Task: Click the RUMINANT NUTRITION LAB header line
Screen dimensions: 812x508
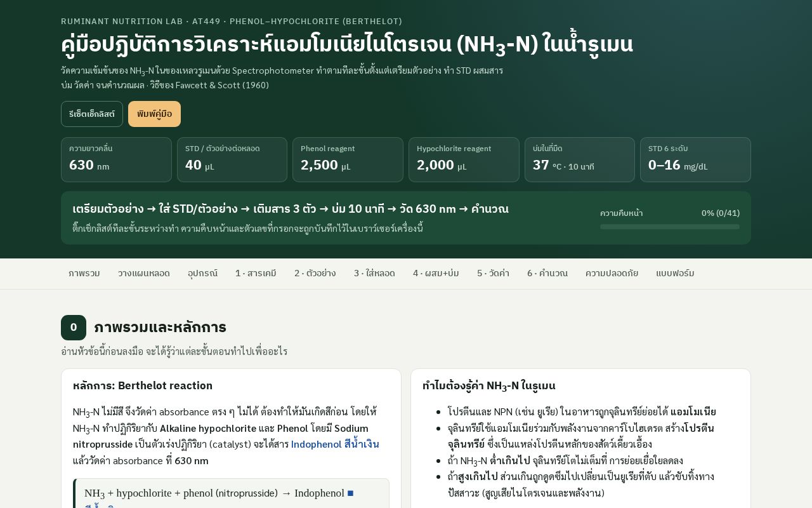Action: coord(232,21)
